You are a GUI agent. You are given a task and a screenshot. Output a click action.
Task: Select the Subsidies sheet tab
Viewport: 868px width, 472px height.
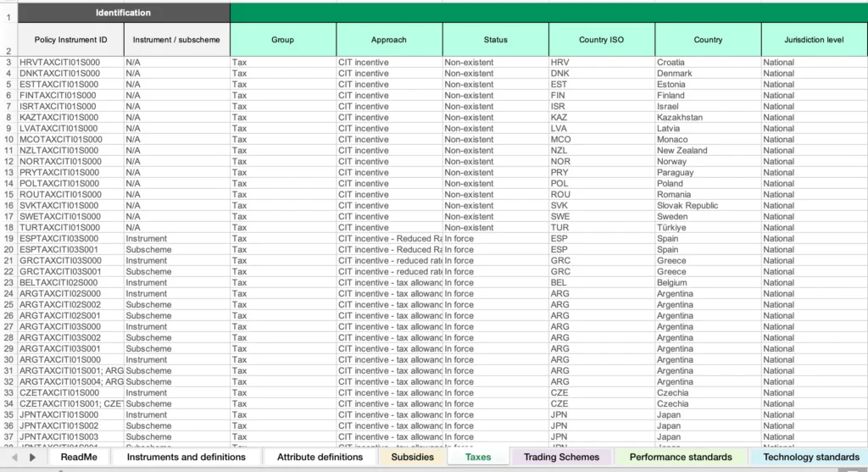click(x=413, y=457)
